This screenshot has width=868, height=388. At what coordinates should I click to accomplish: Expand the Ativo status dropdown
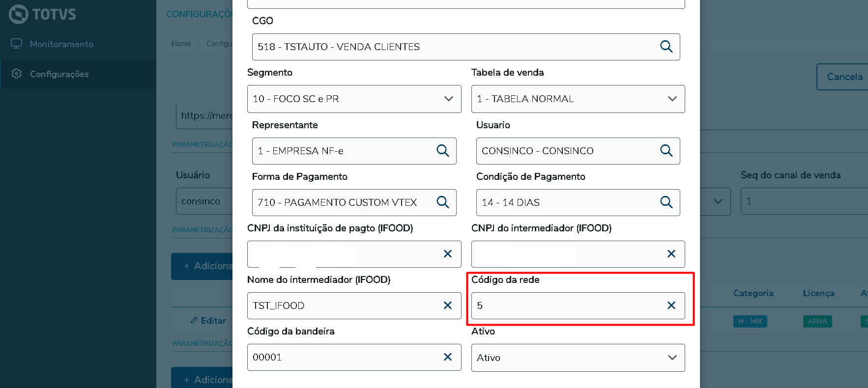[x=672, y=358]
